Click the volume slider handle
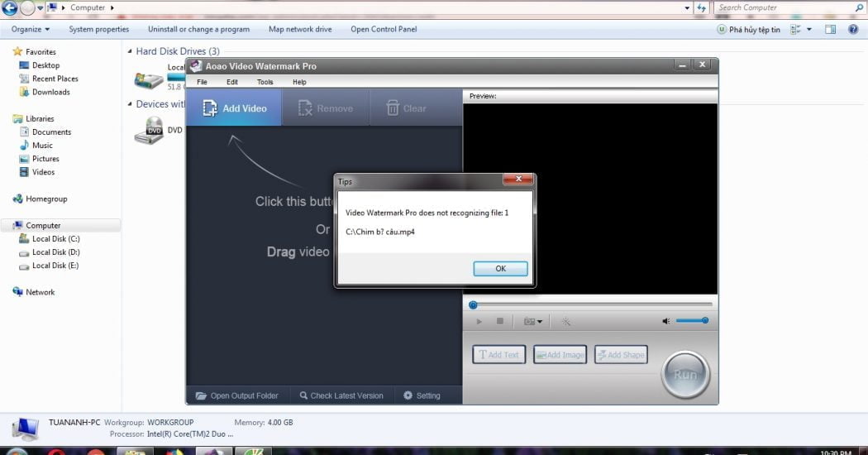This screenshot has width=868, height=455. point(704,320)
